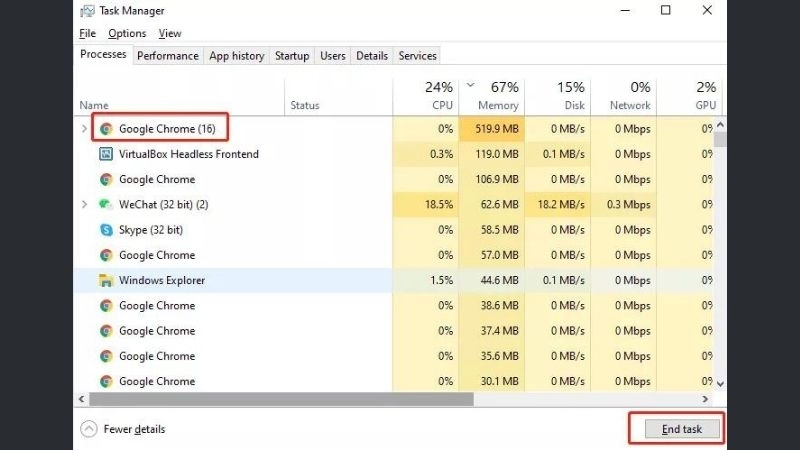
Task: Switch to the App history tab
Action: pyautogui.click(x=236, y=56)
